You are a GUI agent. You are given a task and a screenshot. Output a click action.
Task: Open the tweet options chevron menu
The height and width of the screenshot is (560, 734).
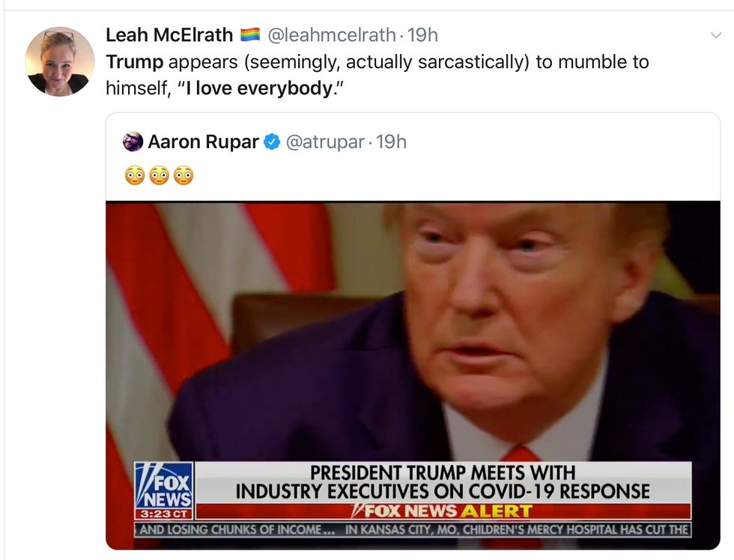(715, 35)
